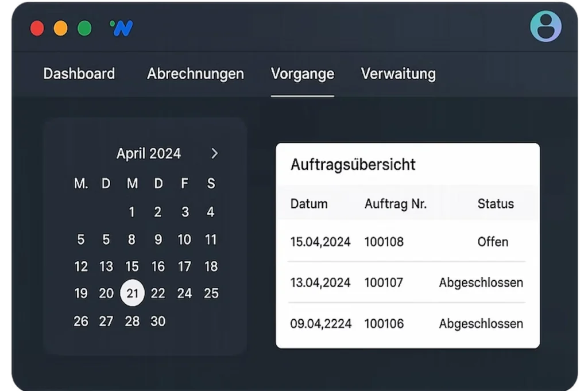Open the user profile avatar
This screenshot has width=588, height=391.
pos(546,26)
